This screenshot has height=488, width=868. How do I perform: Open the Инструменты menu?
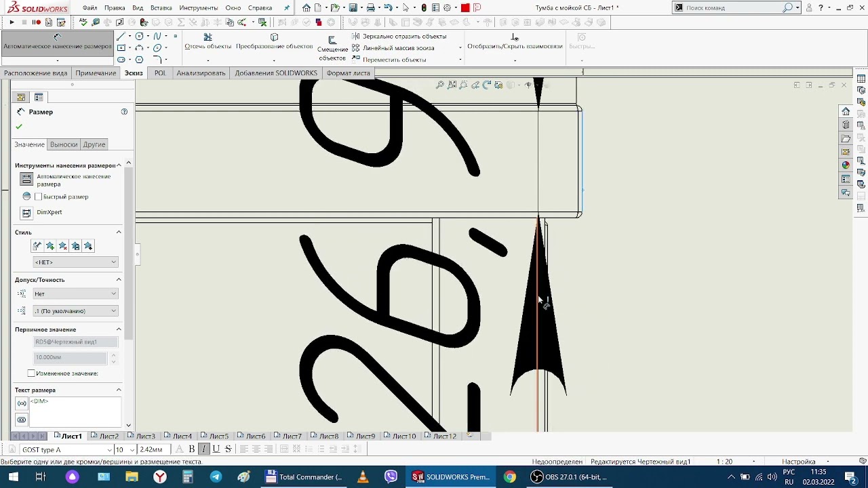[198, 8]
